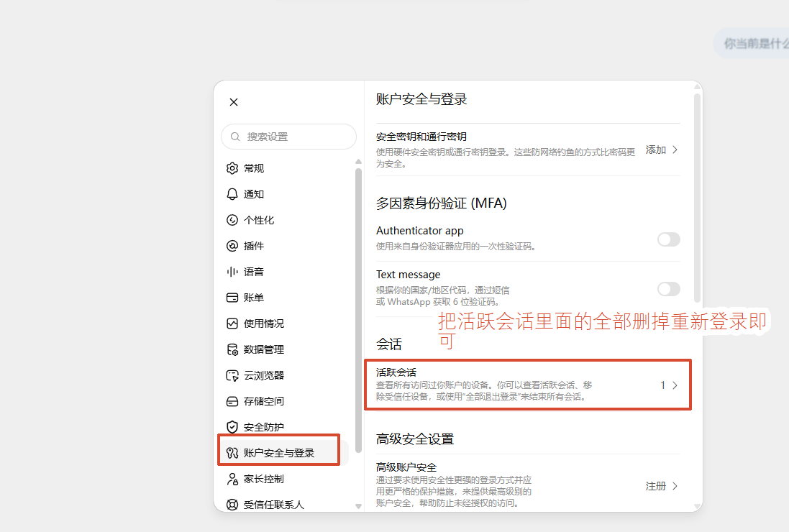Click the main panel scrollbar thumb

tap(697, 198)
